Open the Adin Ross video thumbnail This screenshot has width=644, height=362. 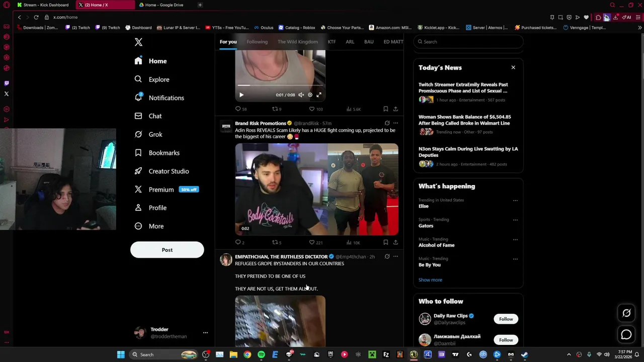pos(316,190)
